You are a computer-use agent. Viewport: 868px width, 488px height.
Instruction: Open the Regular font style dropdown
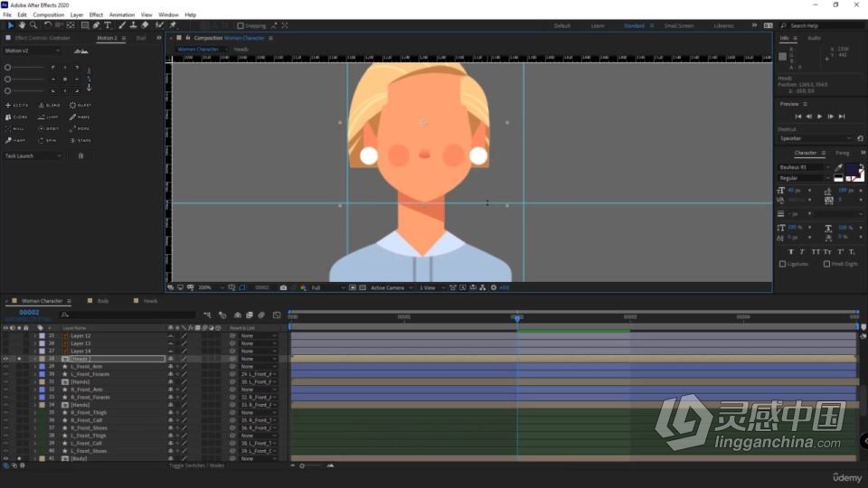click(x=804, y=178)
